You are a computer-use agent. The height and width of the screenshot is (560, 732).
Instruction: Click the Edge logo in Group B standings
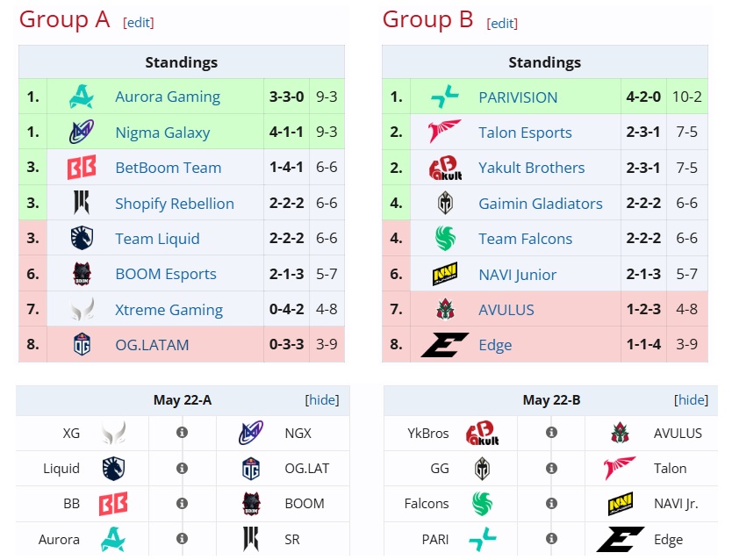click(445, 345)
